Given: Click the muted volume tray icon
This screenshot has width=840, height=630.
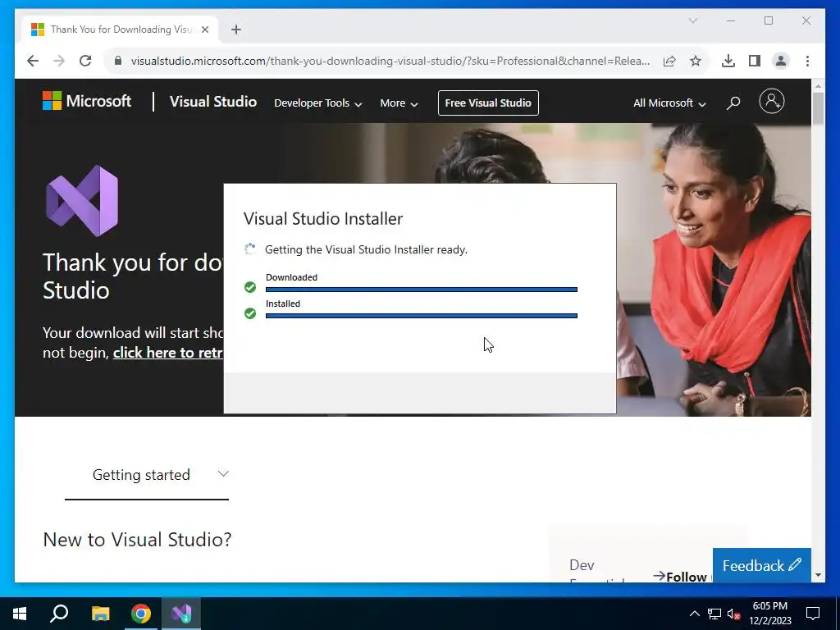Looking at the screenshot, I should pos(734,614).
